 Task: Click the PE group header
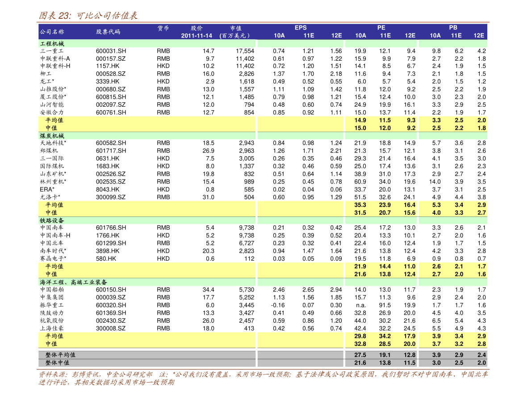pos(381,28)
